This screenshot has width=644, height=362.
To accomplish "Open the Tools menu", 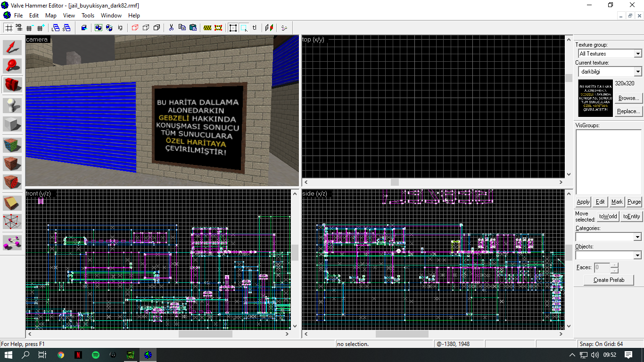I will point(88,16).
